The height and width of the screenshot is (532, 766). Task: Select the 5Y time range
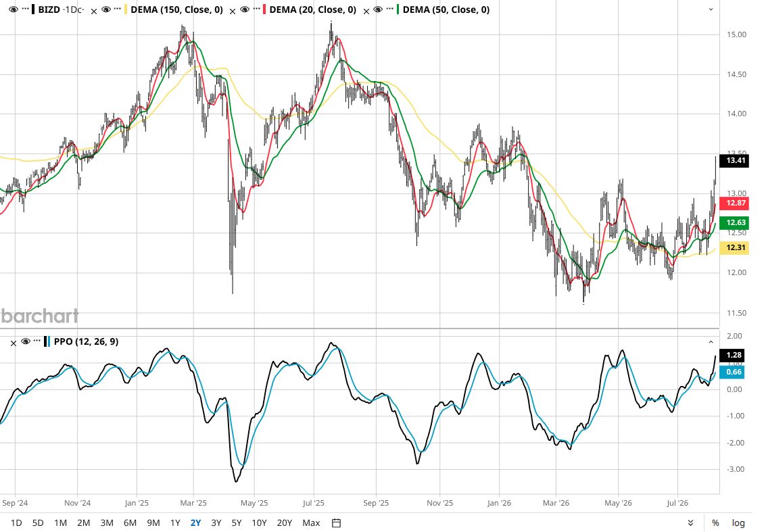pos(237,523)
